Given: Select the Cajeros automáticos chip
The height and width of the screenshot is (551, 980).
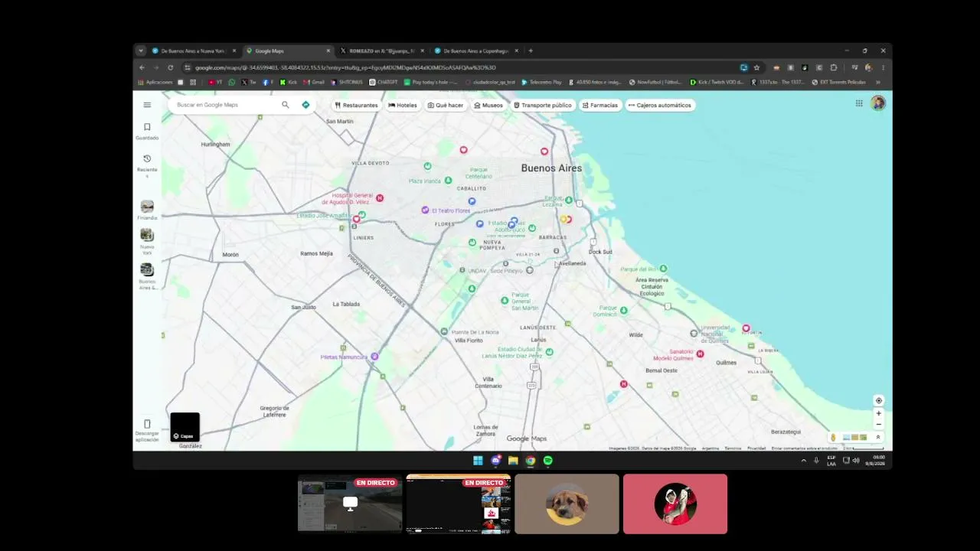Looking at the screenshot, I should [x=659, y=105].
